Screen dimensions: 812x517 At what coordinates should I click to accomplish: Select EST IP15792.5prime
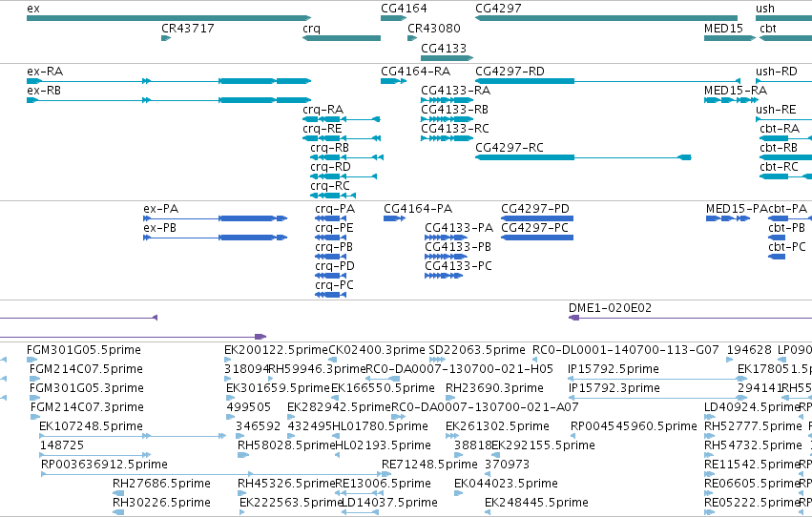click(x=657, y=379)
